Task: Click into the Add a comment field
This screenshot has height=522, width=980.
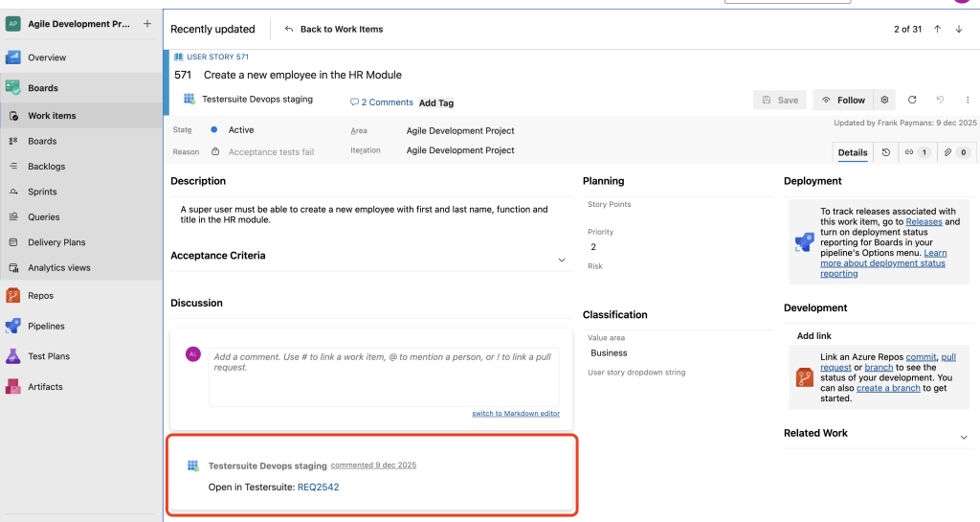Action: [x=383, y=375]
